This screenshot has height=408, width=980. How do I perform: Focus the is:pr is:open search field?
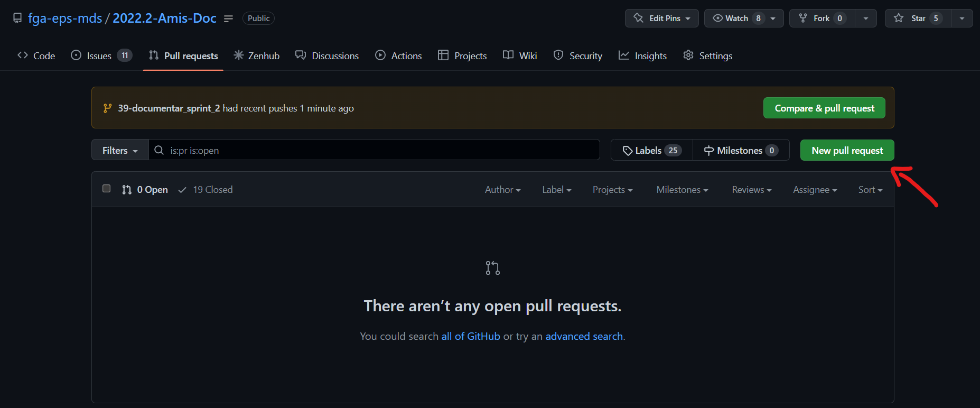[x=374, y=150]
